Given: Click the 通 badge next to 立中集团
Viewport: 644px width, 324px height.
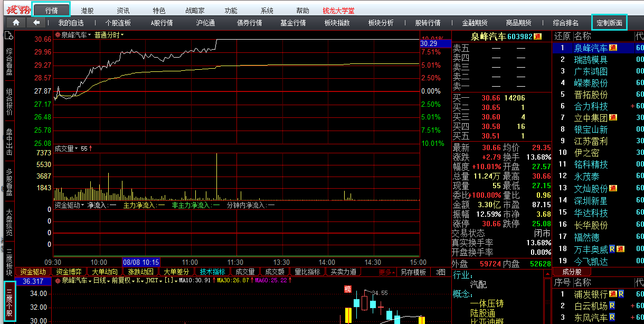Looking at the screenshot, I should 613,118.
